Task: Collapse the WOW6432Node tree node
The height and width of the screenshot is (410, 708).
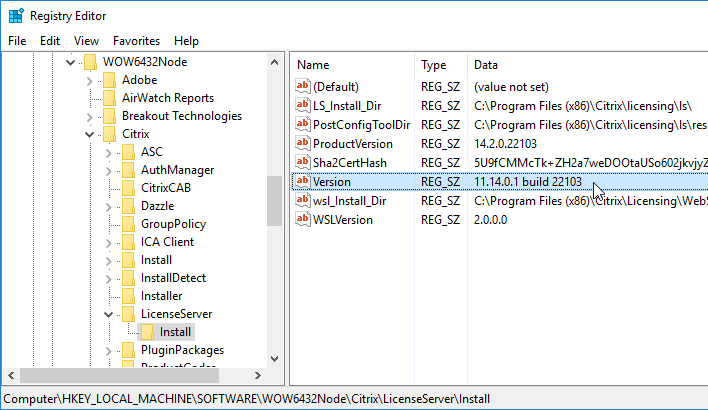Action: coord(70,62)
